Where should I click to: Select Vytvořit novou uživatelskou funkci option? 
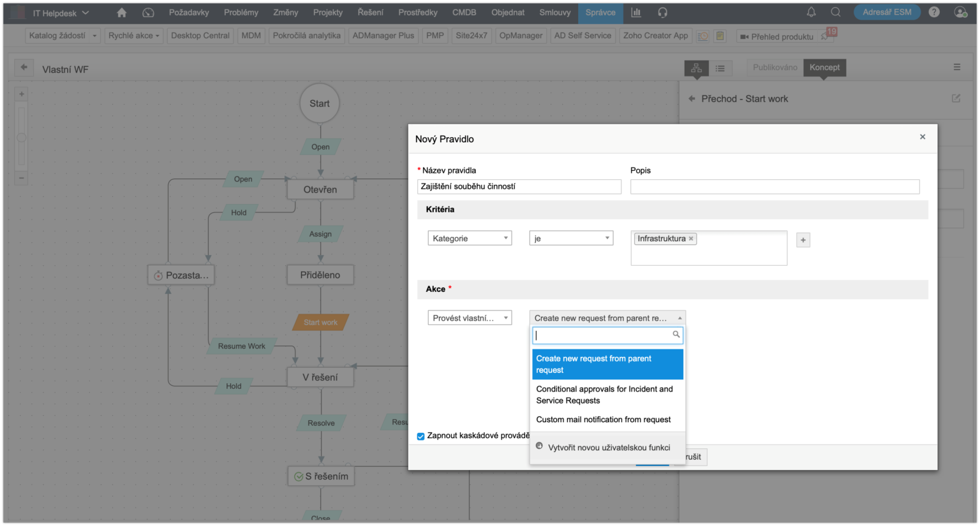pos(609,448)
